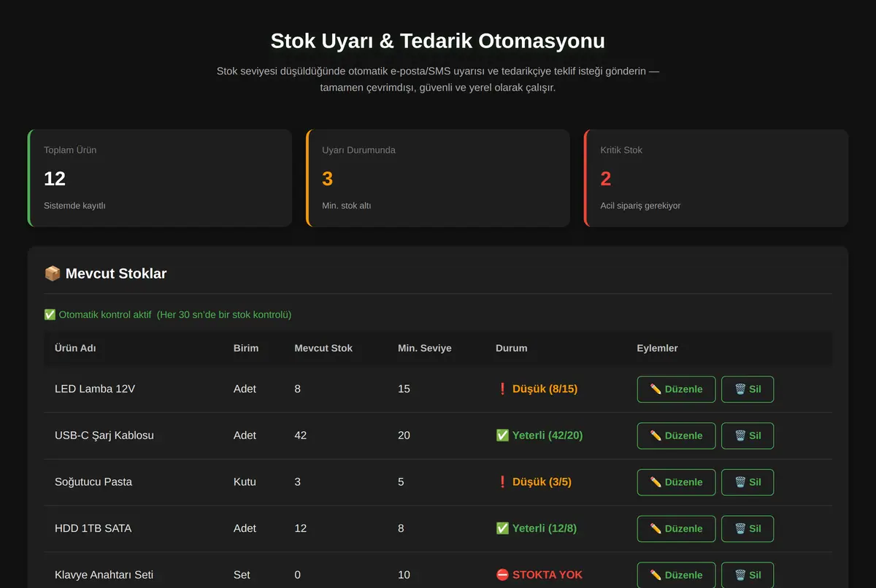
Task: Click the Set unit cell of Klavye Anahtarı Seti
Action: point(242,575)
